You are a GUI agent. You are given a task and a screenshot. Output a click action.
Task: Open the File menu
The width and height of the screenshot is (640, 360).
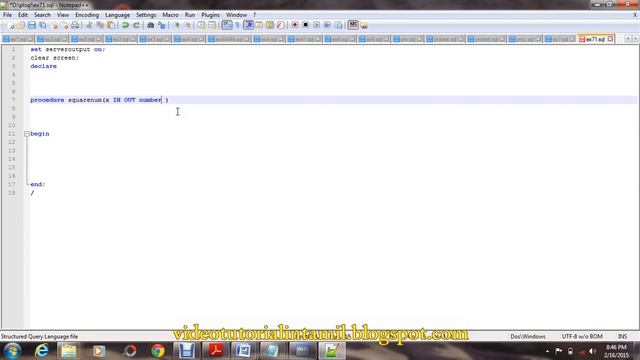tap(7, 15)
